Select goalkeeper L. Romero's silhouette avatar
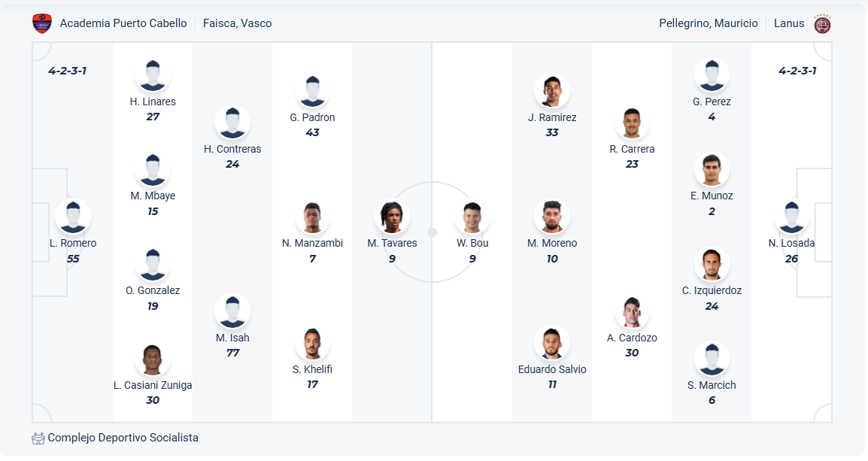This screenshot has height=461, width=868. (x=73, y=217)
